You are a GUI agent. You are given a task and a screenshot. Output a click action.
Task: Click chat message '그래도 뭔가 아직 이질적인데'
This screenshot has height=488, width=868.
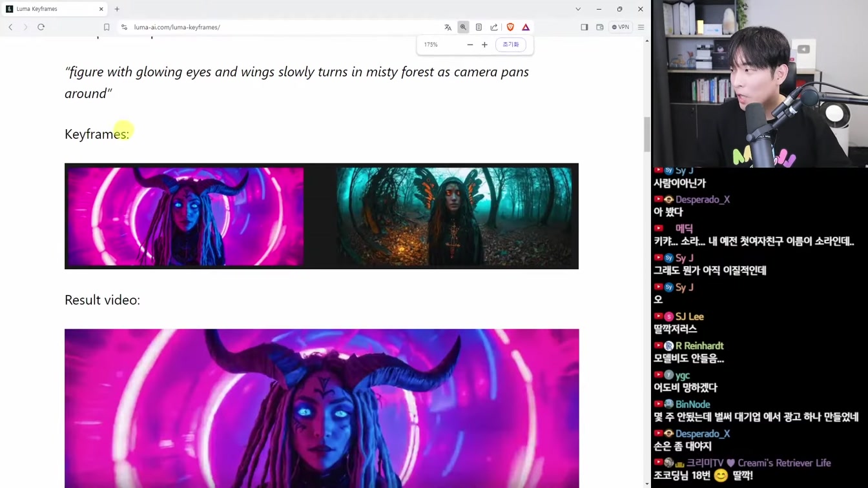point(710,270)
